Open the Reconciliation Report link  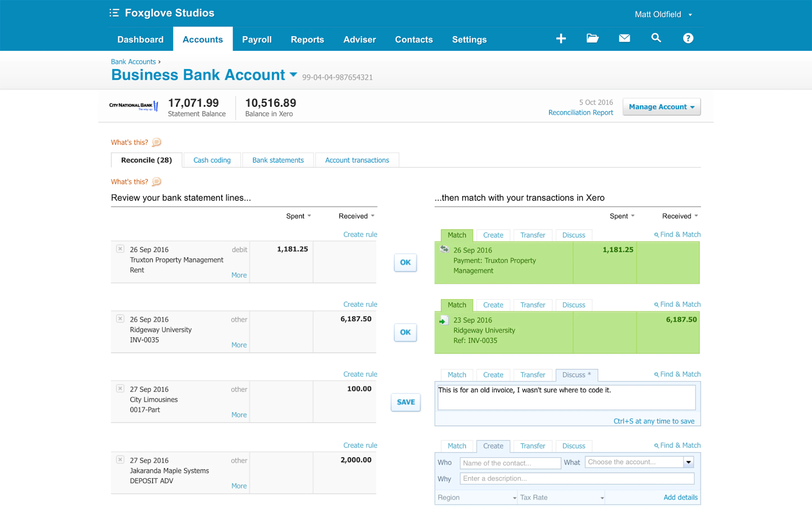581,113
